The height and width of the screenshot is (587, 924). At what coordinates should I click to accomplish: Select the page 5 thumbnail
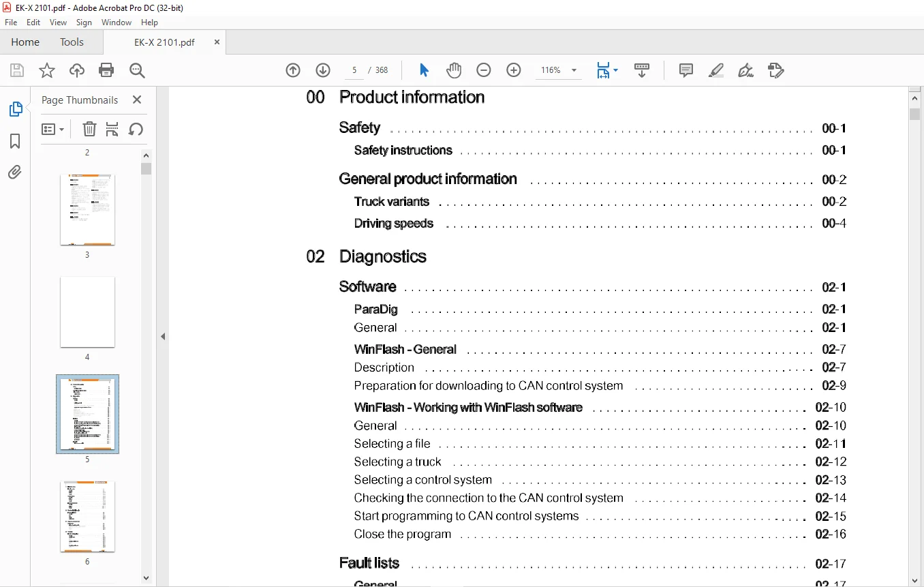coord(87,414)
